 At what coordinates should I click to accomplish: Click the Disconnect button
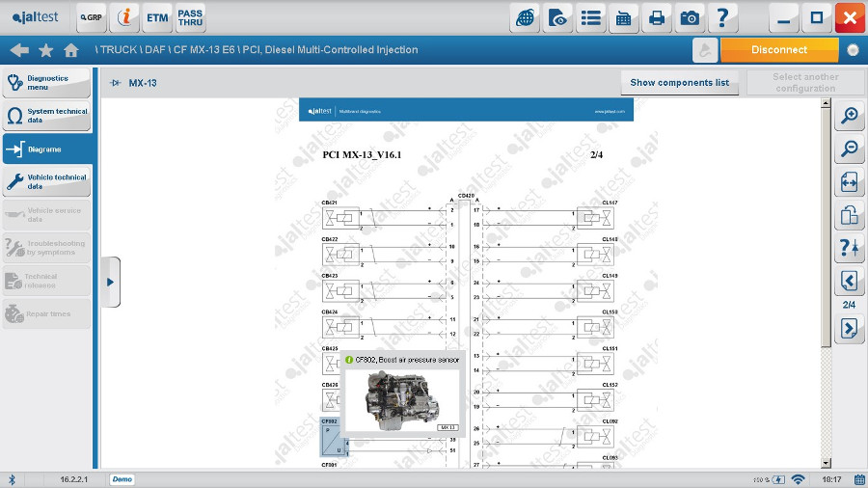click(779, 50)
